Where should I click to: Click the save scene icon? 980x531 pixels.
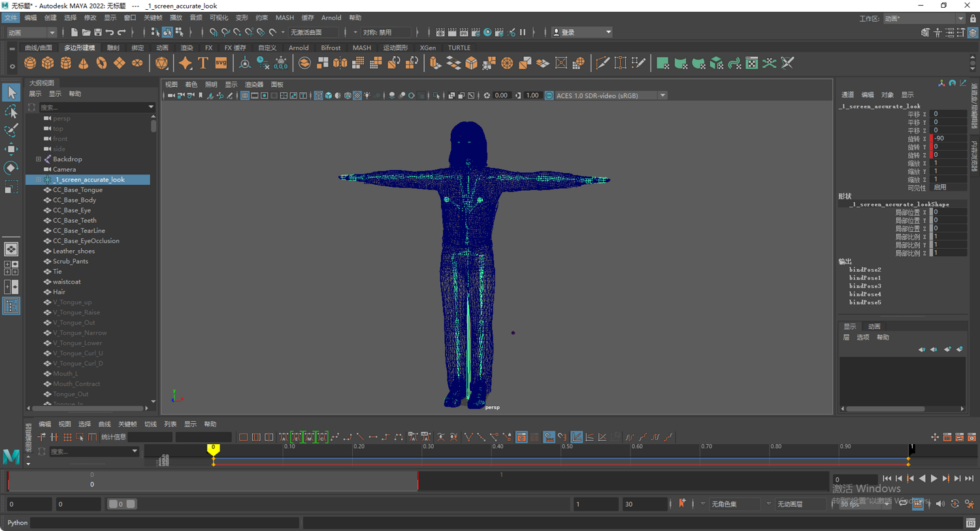tap(97, 32)
